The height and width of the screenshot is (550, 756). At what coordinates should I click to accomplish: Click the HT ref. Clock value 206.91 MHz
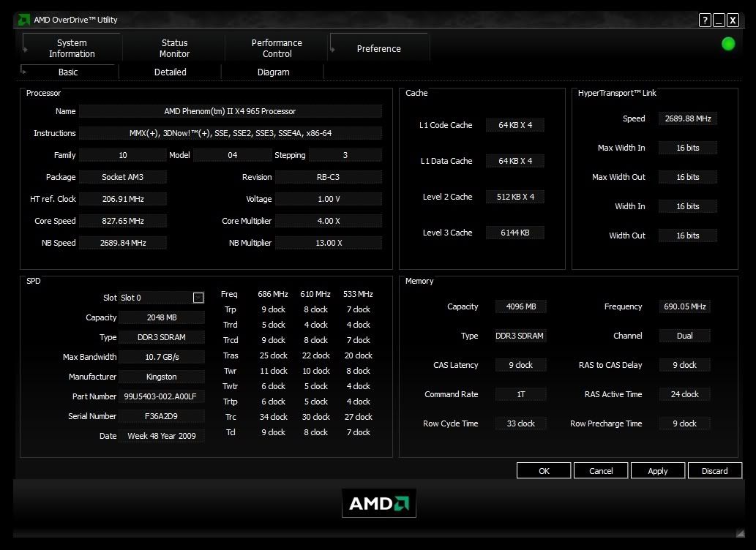pyautogui.click(x=122, y=199)
